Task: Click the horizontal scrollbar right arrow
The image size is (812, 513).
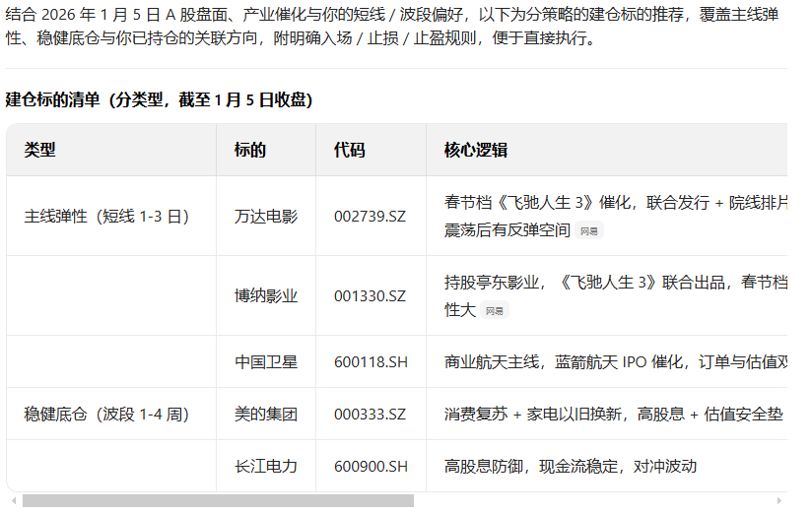Action: coord(779,500)
